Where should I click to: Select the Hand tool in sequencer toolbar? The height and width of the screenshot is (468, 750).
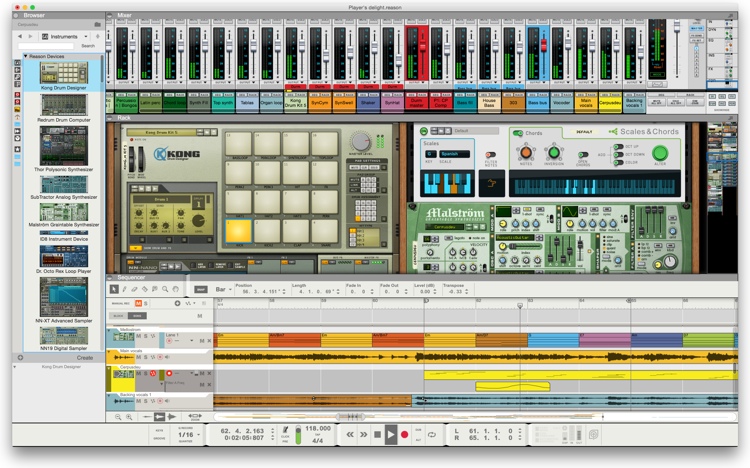(176, 289)
